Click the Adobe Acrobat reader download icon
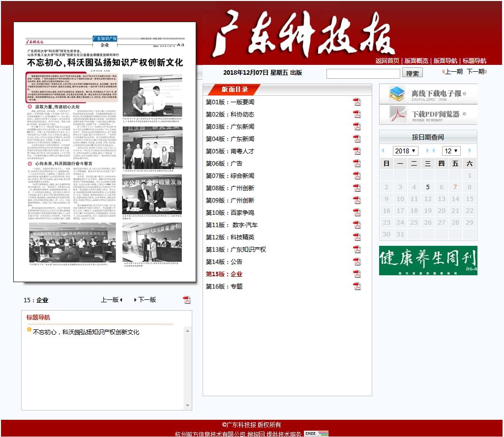 [397, 115]
